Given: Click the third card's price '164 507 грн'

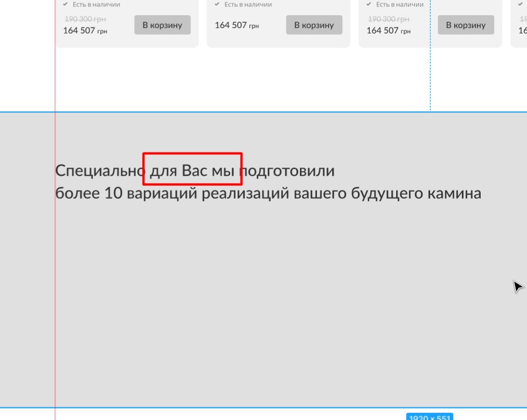Looking at the screenshot, I should point(388,31).
